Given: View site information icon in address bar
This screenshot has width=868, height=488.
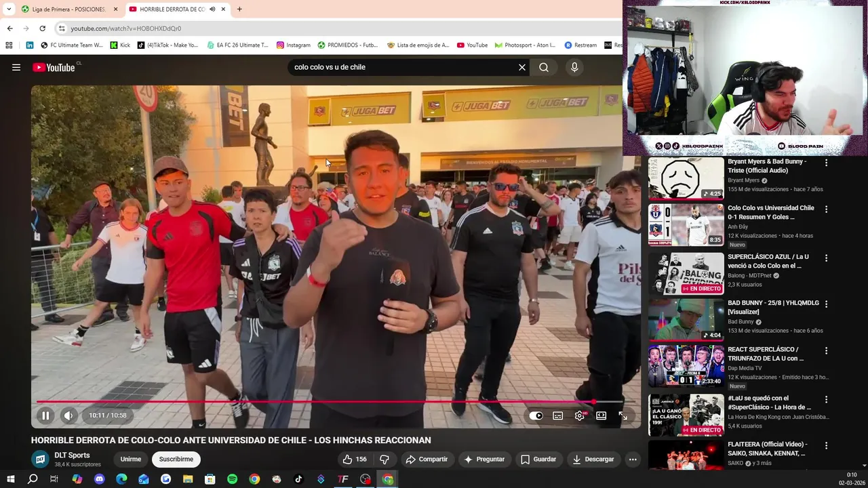Looking at the screenshot, I should pyautogui.click(x=62, y=28).
